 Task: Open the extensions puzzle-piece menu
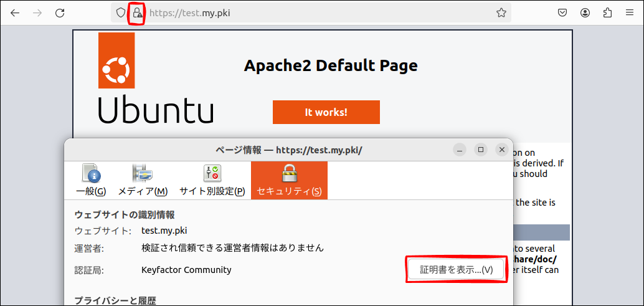pyautogui.click(x=608, y=12)
